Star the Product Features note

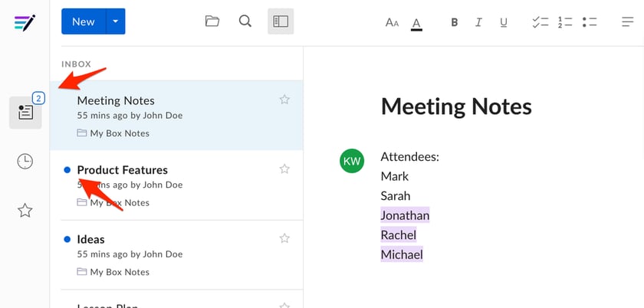(x=284, y=169)
